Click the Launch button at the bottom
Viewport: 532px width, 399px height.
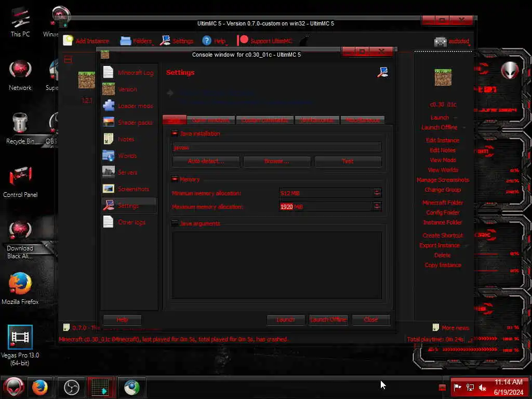(x=285, y=320)
